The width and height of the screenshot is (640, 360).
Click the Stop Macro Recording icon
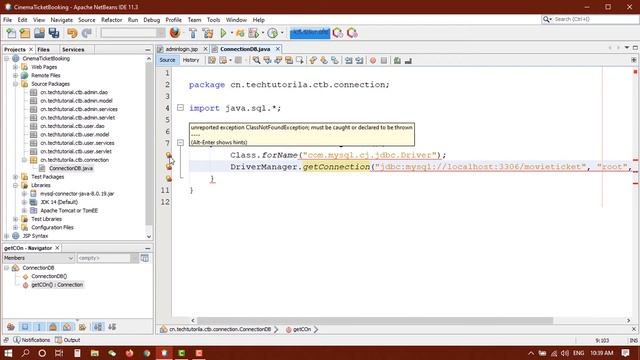(x=384, y=60)
